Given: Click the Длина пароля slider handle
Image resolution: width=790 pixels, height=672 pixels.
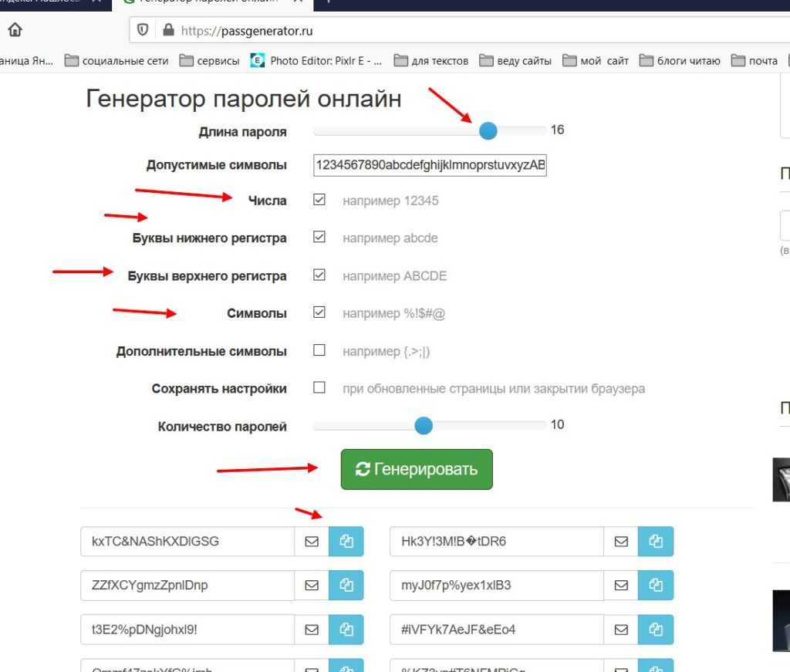Looking at the screenshot, I should [488, 131].
